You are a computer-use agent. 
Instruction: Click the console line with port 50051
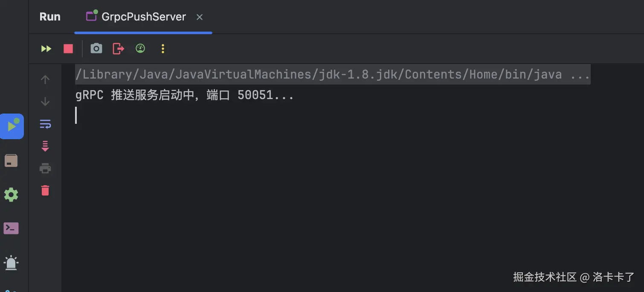pyautogui.click(x=184, y=95)
